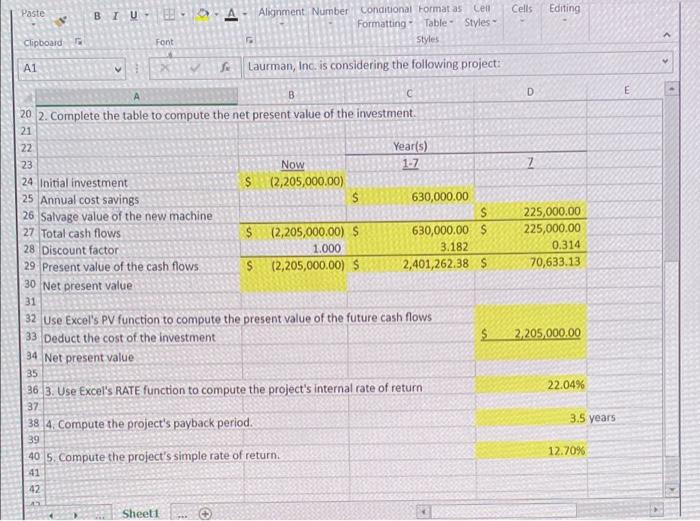The width and height of the screenshot is (700, 521).
Task: Open Font dialog launcher
Action: point(250,41)
